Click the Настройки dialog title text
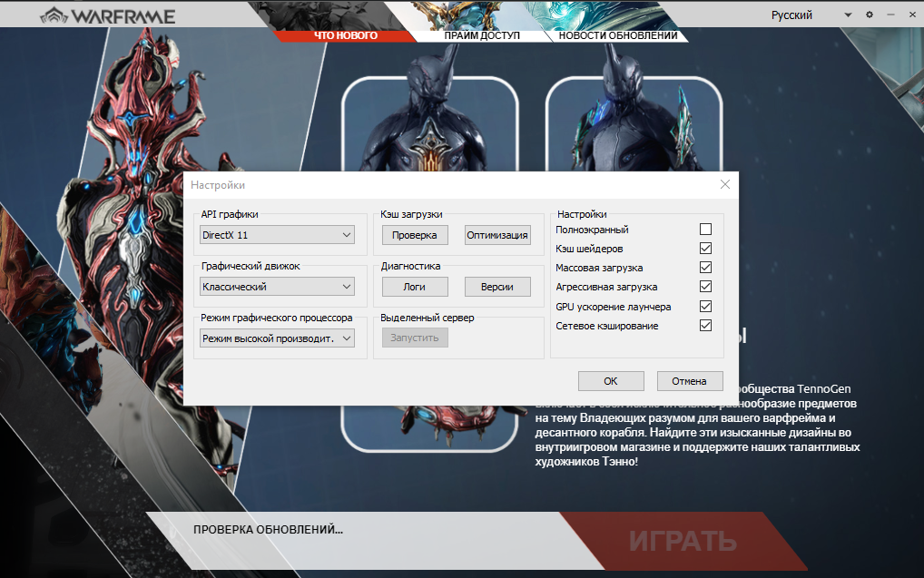 (218, 185)
